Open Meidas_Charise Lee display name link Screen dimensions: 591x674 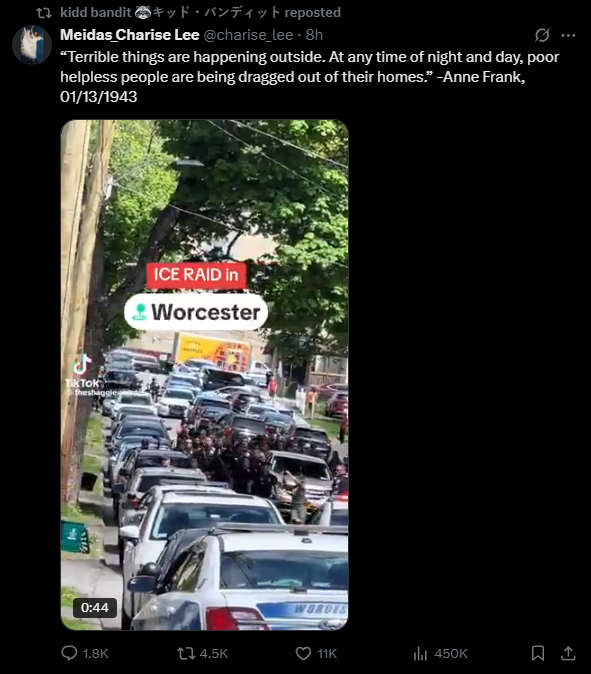(x=130, y=35)
